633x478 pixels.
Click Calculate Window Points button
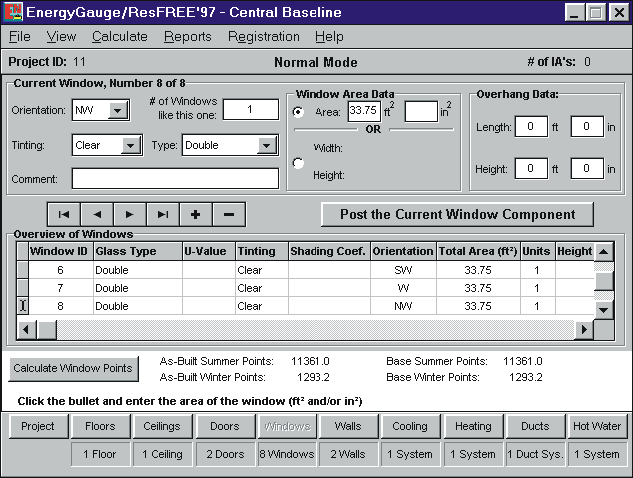pos(73,368)
